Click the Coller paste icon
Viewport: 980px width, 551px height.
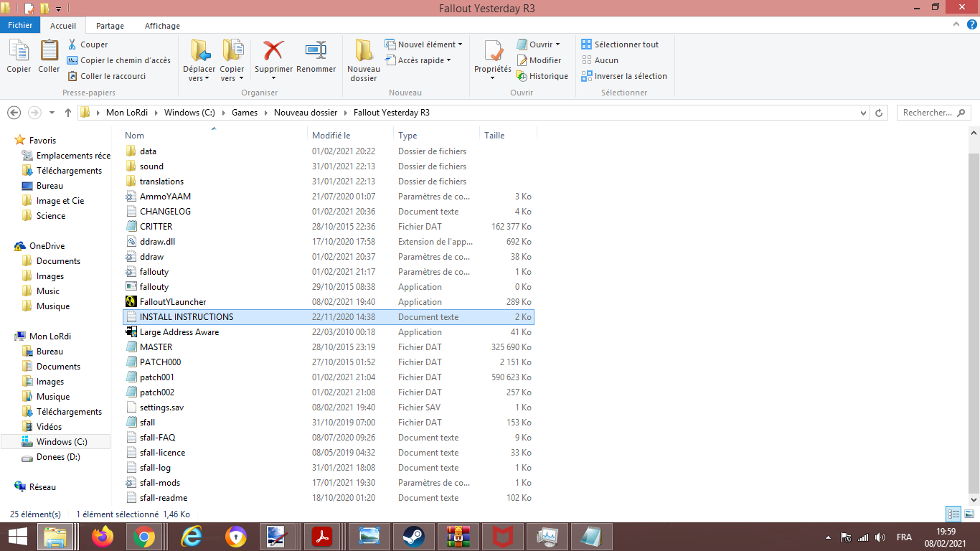pos(49,52)
